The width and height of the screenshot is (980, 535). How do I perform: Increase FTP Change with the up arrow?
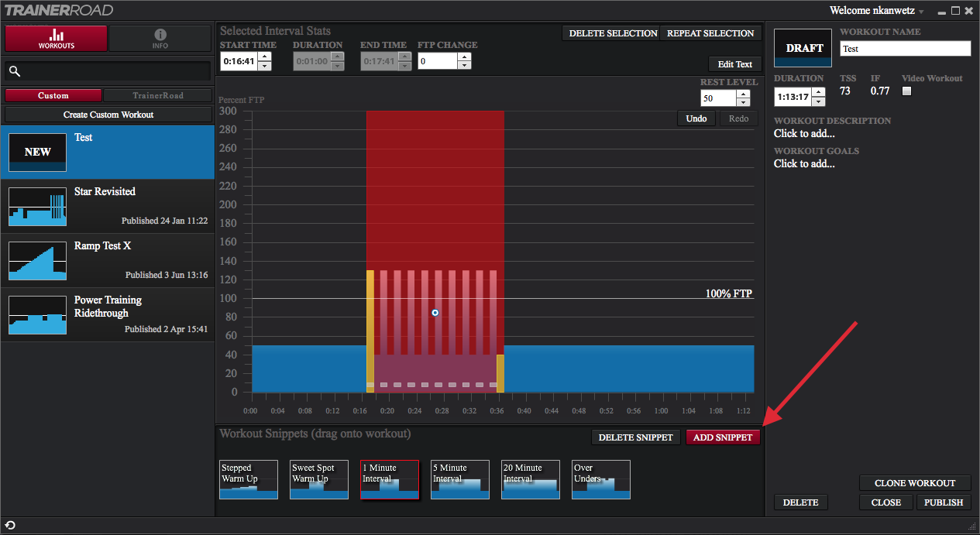(x=464, y=57)
